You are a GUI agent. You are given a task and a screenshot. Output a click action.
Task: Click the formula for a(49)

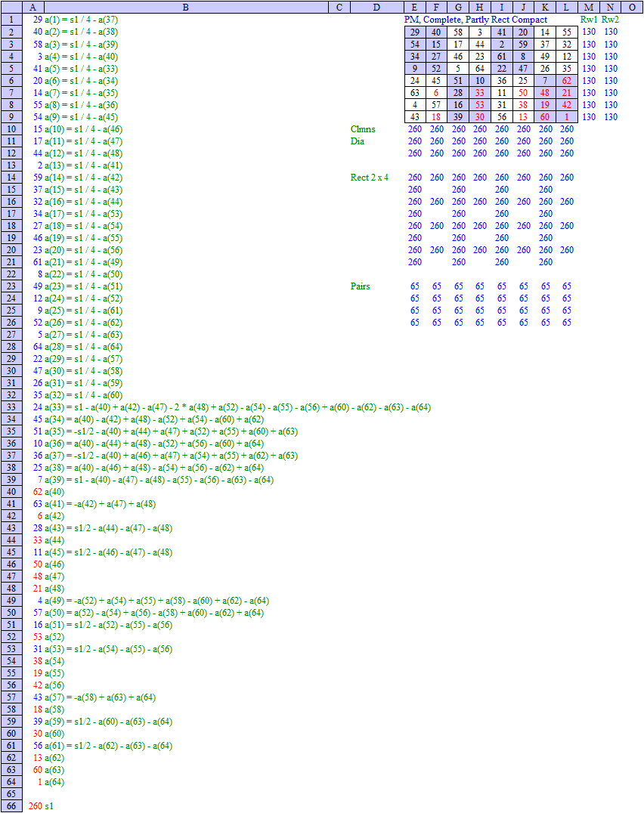[x=156, y=601]
